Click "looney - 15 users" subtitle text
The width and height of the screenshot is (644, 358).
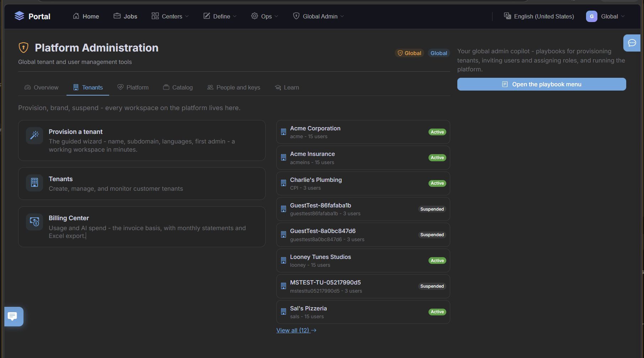[310, 265]
